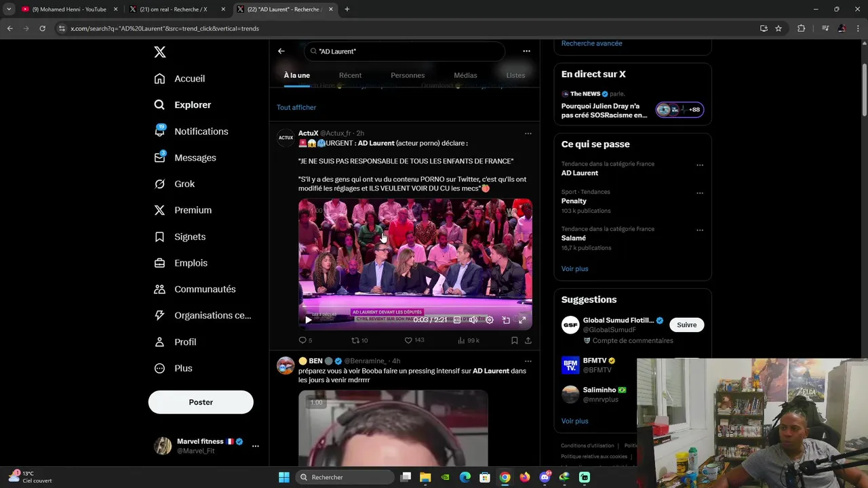Open Signets bookmarks page

pyautogui.click(x=180, y=237)
